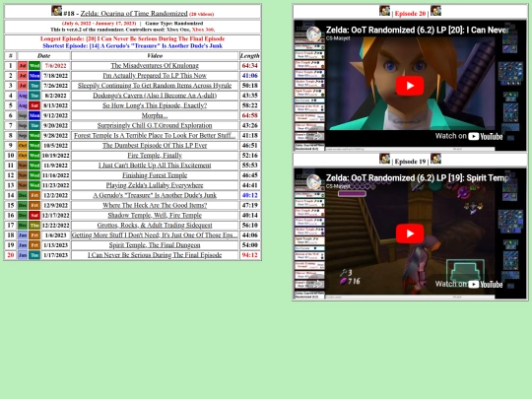The height and width of the screenshot is (399, 532).
Task: Open Sleepily Continuing To Get Random Items video
Action: coord(155,86)
